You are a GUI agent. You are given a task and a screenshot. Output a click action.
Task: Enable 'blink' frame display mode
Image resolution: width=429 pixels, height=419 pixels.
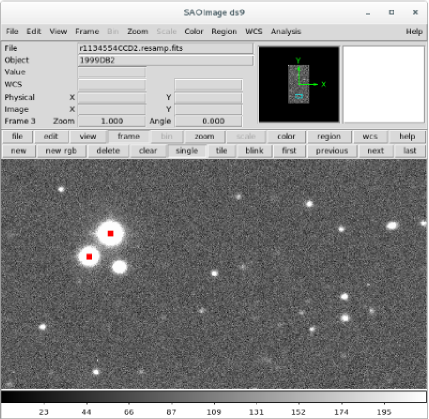[x=254, y=151]
